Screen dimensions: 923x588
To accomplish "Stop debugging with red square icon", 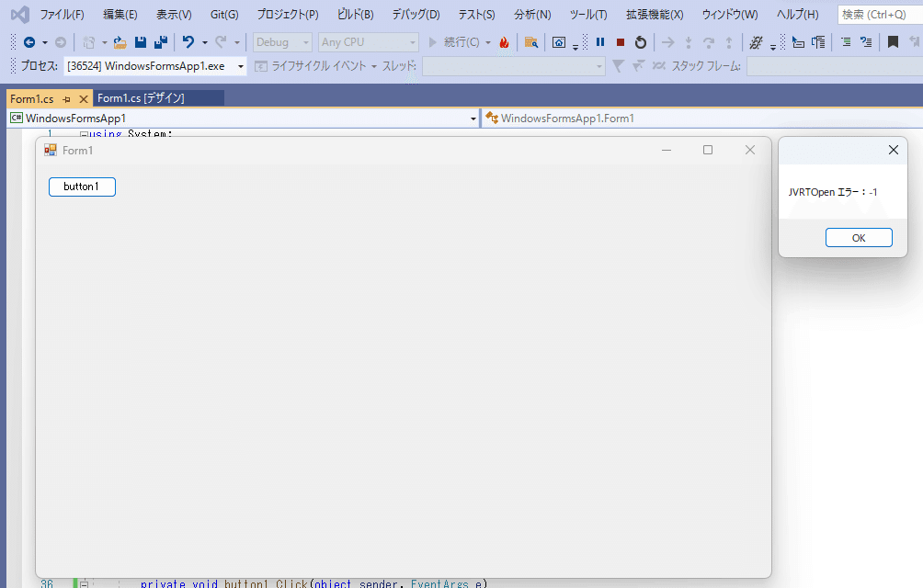I will (621, 42).
